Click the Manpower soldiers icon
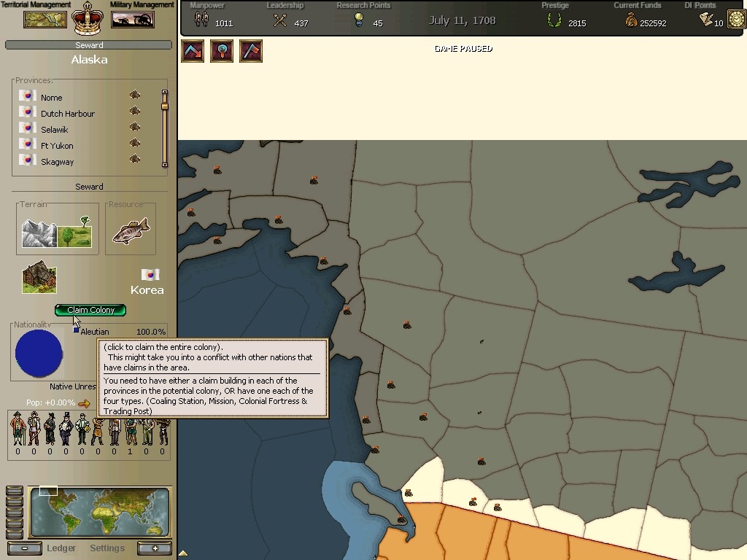747x560 pixels. [x=201, y=20]
